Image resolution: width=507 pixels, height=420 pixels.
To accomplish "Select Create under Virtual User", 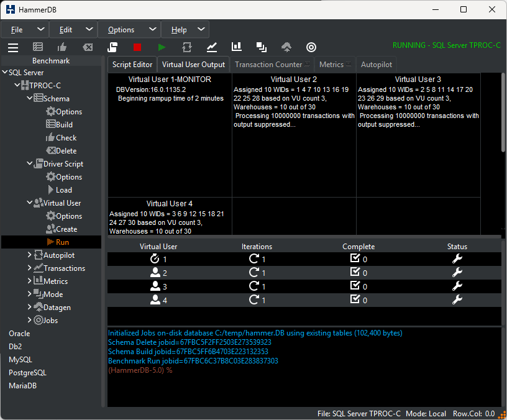I will tap(62, 229).
